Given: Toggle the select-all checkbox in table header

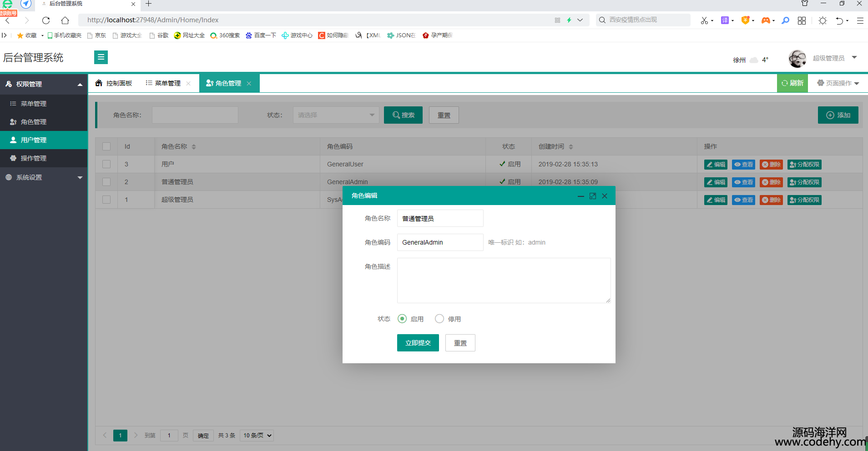Looking at the screenshot, I should point(106,146).
